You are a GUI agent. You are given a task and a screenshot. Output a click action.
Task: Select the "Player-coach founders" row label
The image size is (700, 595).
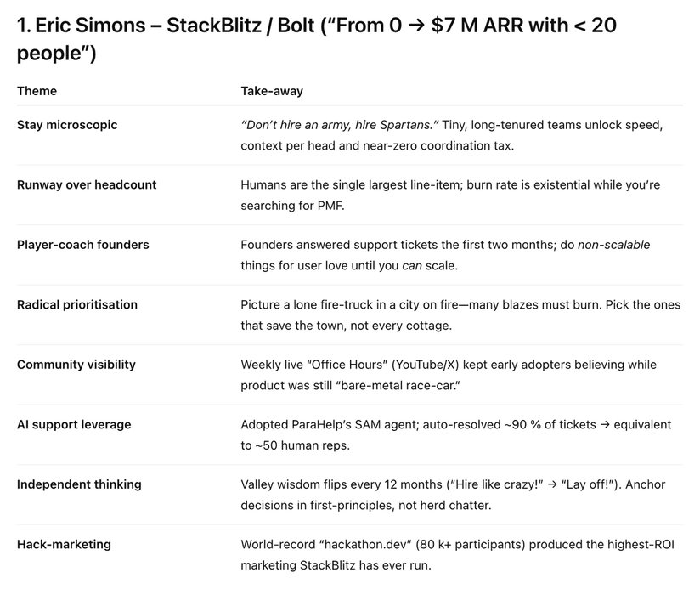coord(82,245)
